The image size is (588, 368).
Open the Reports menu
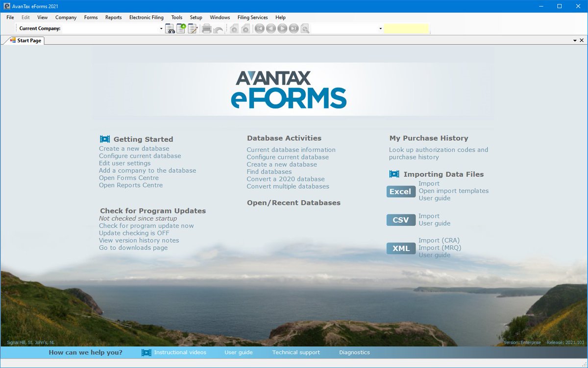point(113,17)
